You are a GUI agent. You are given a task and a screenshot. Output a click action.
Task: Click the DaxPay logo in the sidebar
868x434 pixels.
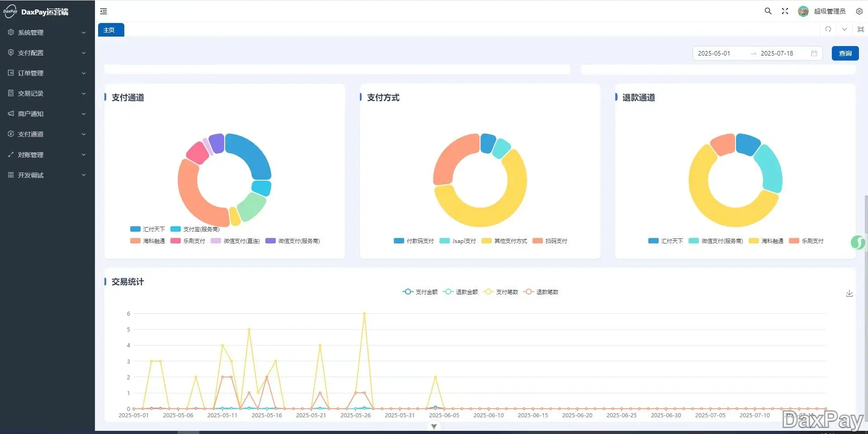pos(10,11)
